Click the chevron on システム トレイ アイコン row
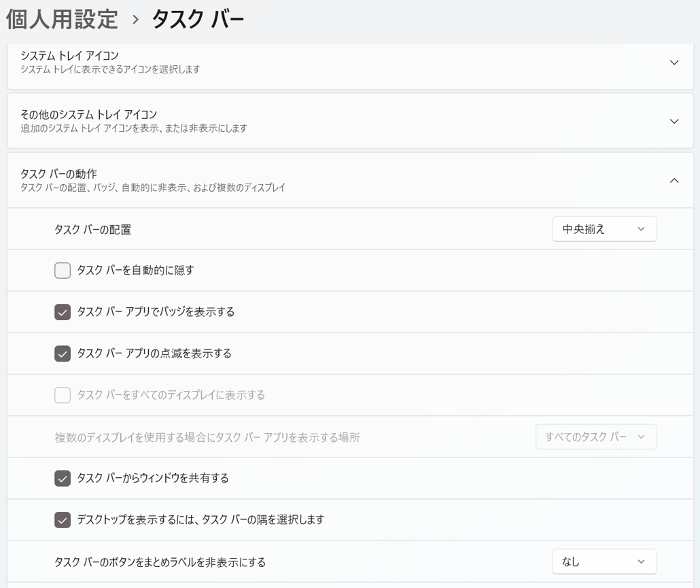Screen dimensions: 700x588 coord(674,63)
